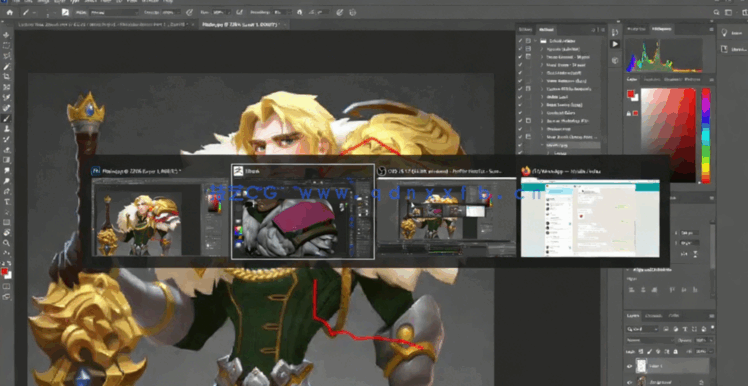Open smoothing options gear icon
This screenshot has height=386, width=748.
(300, 12)
